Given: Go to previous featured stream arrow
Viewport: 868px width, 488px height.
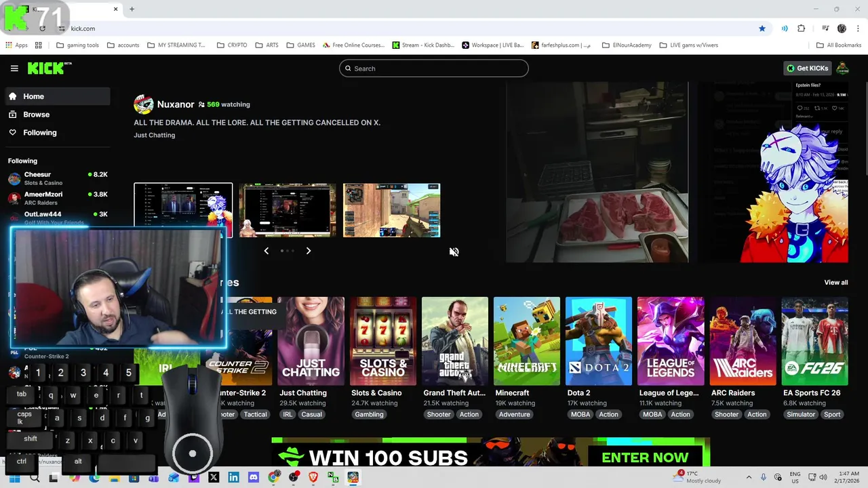Looking at the screenshot, I should 266,251.
